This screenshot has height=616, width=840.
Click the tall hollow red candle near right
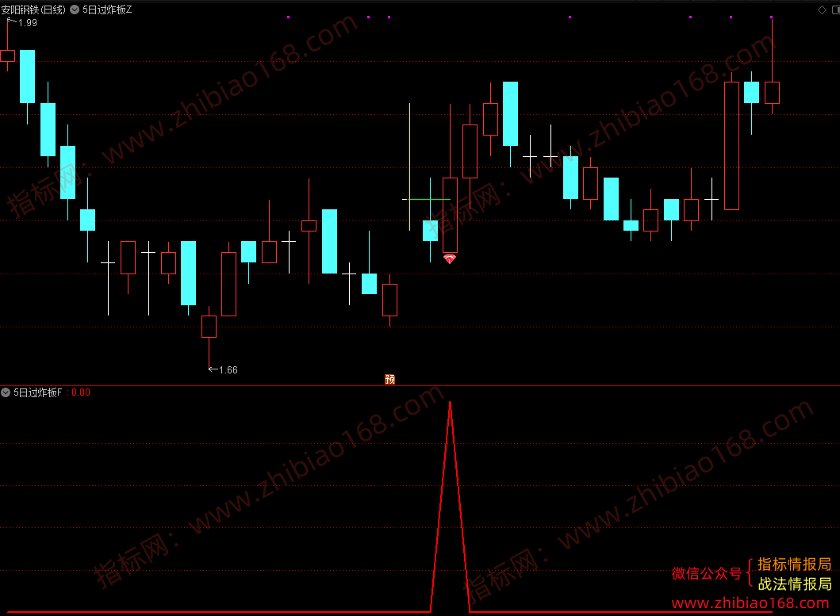(732, 146)
